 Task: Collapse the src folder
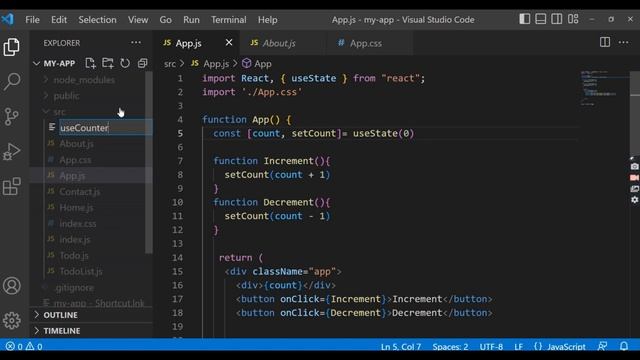point(59,111)
